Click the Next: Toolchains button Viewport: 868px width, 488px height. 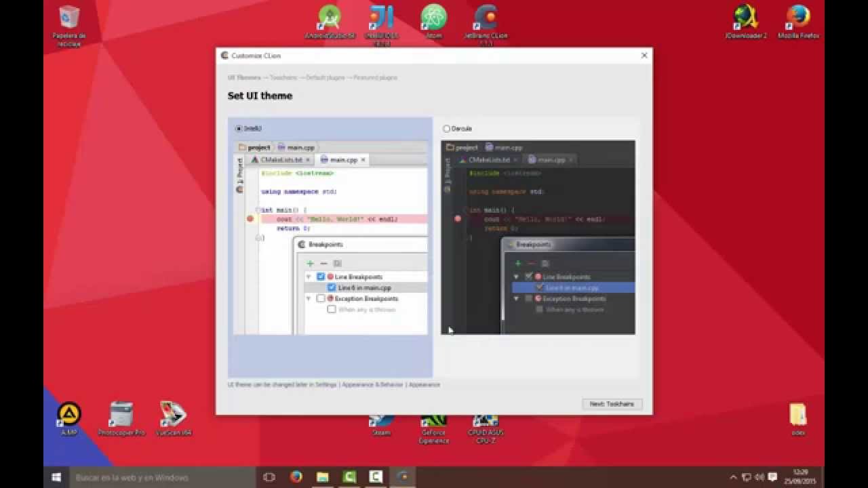point(612,404)
